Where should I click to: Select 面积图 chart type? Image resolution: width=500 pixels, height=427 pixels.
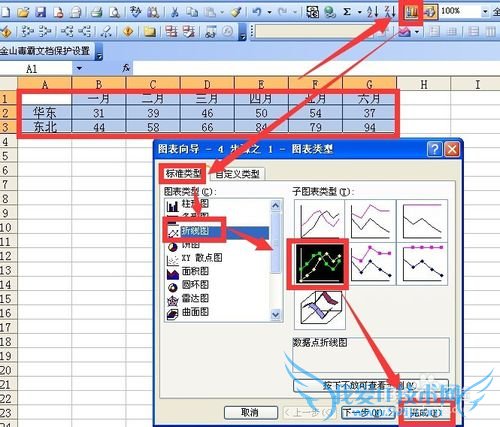(x=195, y=271)
